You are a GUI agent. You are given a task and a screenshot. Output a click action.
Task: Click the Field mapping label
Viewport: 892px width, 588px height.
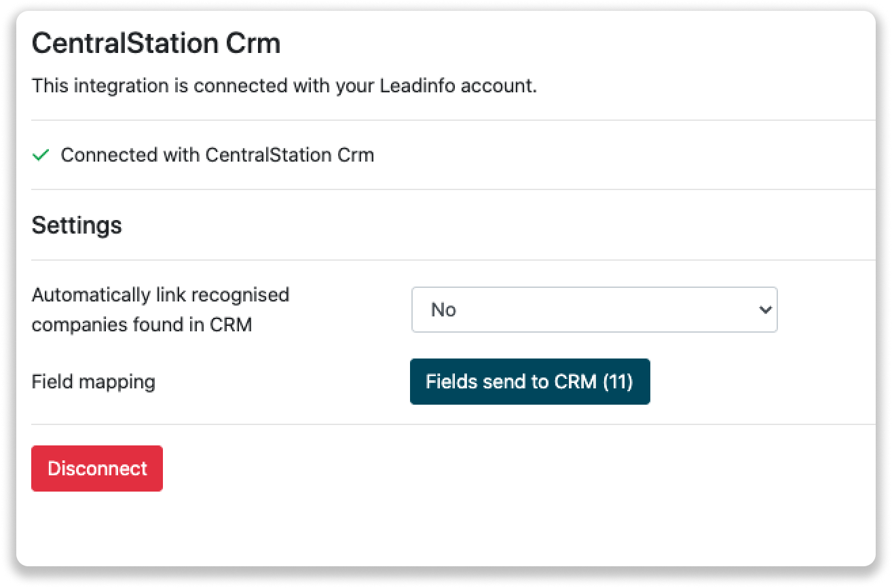pyautogui.click(x=93, y=382)
